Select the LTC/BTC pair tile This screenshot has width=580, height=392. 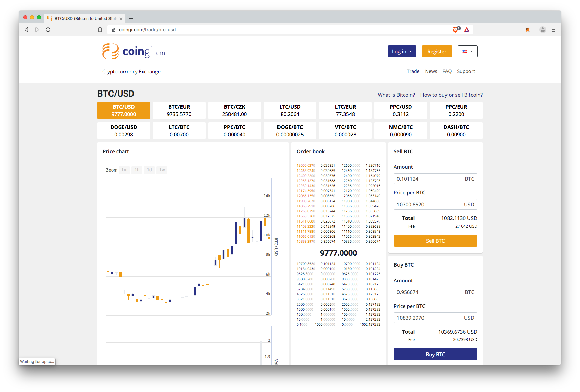(x=179, y=131)
